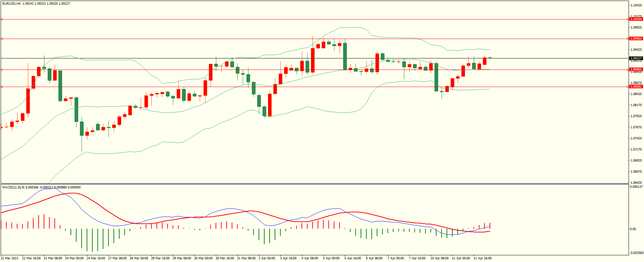Click the 28 Mar 16:00 time label
Viewport: 644px width, 262px height.
[160, 258]
